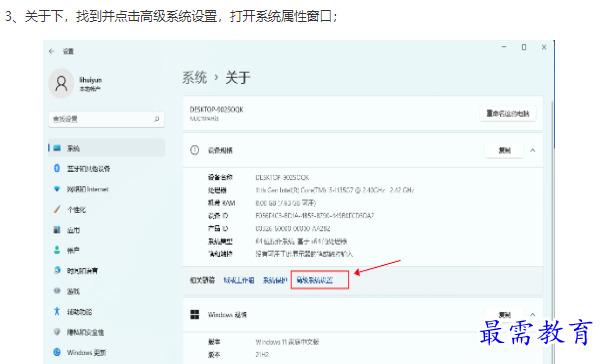Open System protection link (系统保护)

click(x=274, y=280)
